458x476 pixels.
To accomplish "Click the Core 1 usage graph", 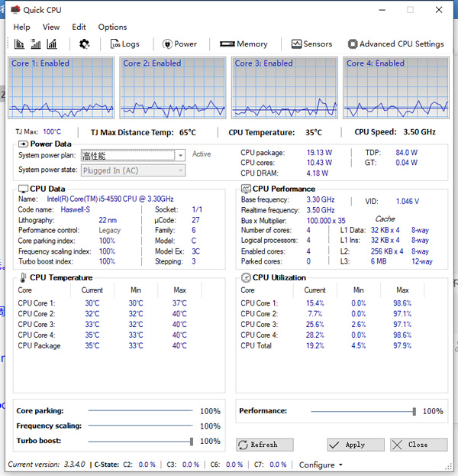I will coord(61,88).
